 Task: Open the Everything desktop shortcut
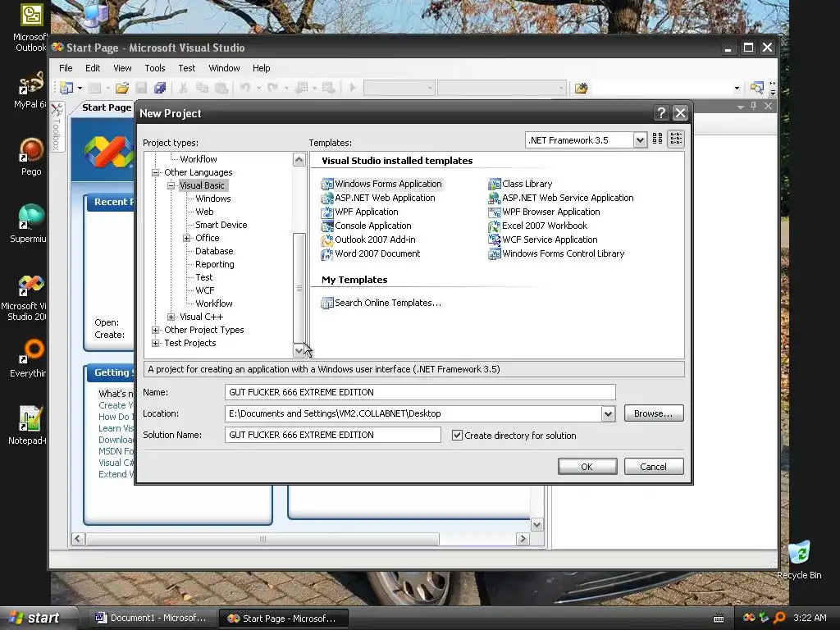pos(29,358)
